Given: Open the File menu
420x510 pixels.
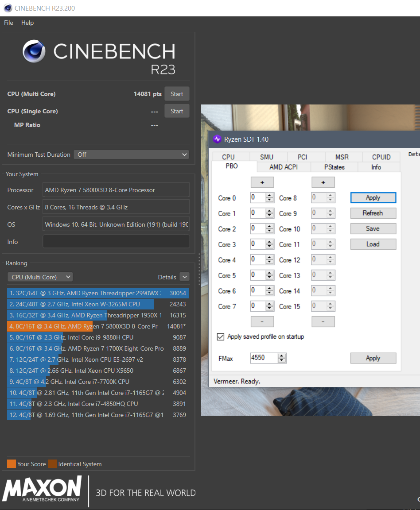Looking at the screenshot, I should click(x=8, y=23).
